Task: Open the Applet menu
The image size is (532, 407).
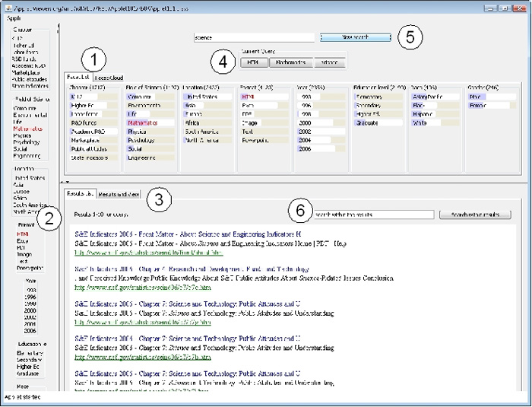Action: (14, 17)
